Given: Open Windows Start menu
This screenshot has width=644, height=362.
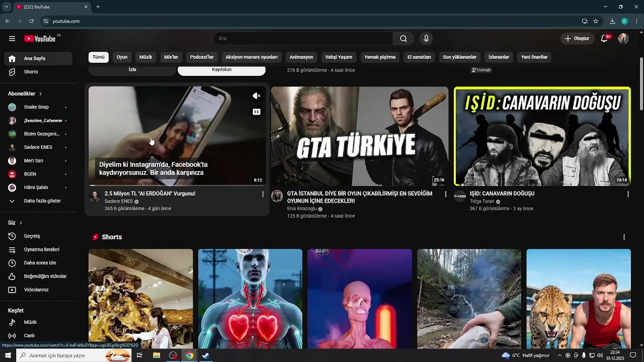Looking at the screenshot, I should coord(8,355).
